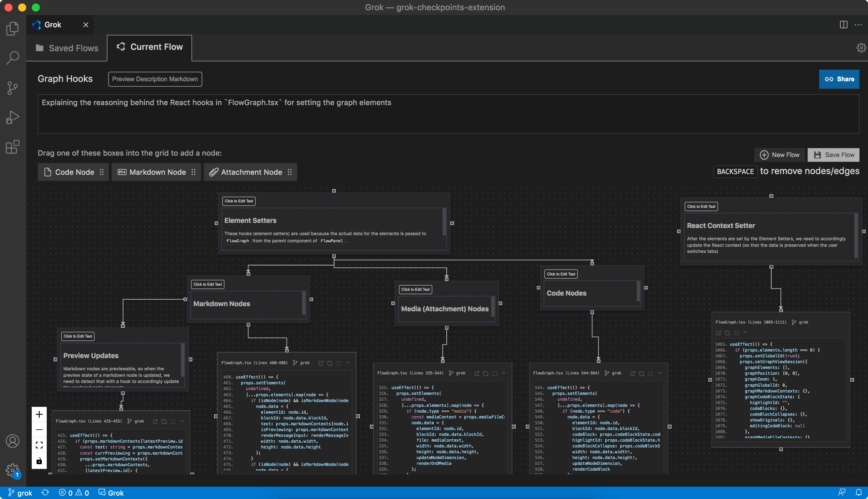Viewport: 868px width, 499px height.
Task: Refresh the Lines 325-344 code node
Action: click(x=486, y=373)
